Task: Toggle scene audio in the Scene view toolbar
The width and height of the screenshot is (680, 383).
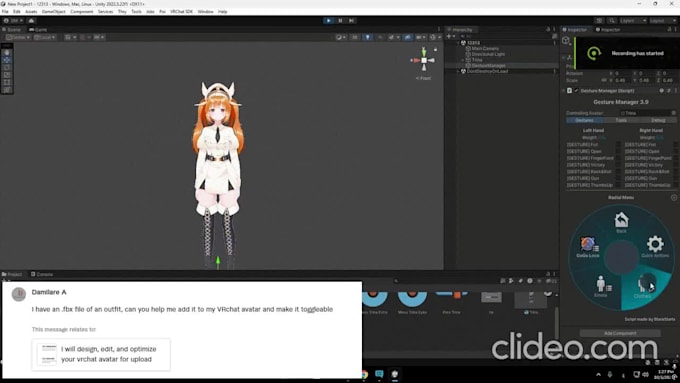Action: pos(380,37)
